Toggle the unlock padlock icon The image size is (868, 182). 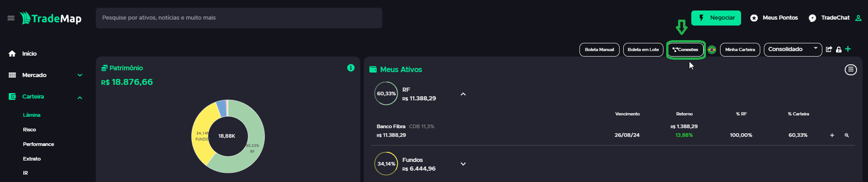(x=839, y=49)
